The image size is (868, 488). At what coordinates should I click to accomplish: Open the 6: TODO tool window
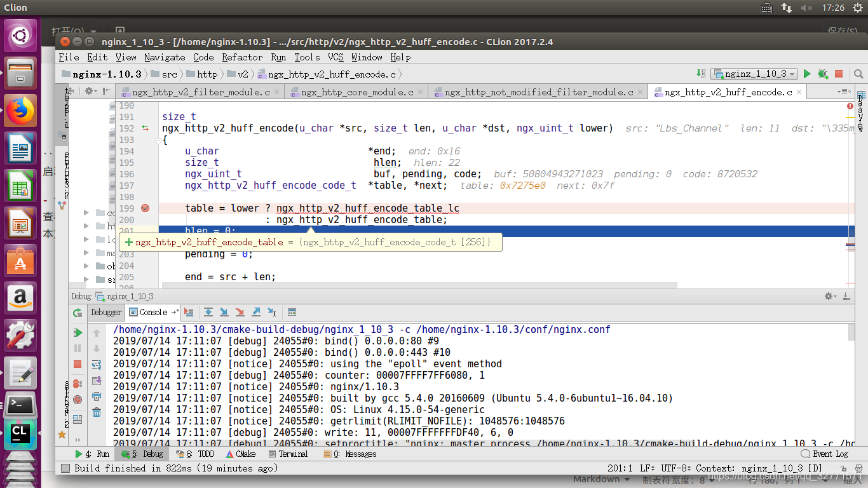(x=196, y=454)
